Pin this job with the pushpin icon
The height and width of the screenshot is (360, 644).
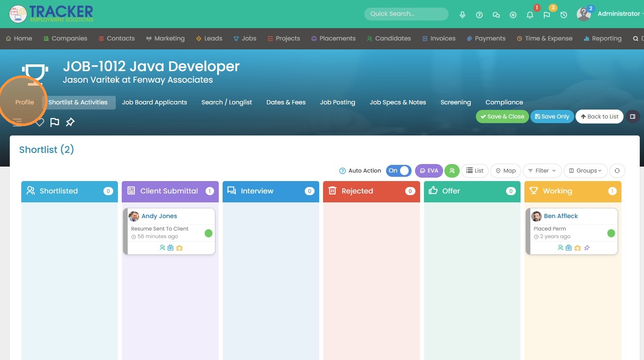[x=70, y=122]
